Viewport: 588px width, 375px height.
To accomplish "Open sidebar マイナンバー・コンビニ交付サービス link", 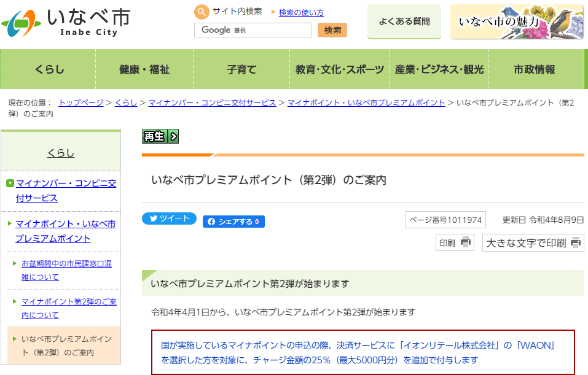I will click(66, 191).
